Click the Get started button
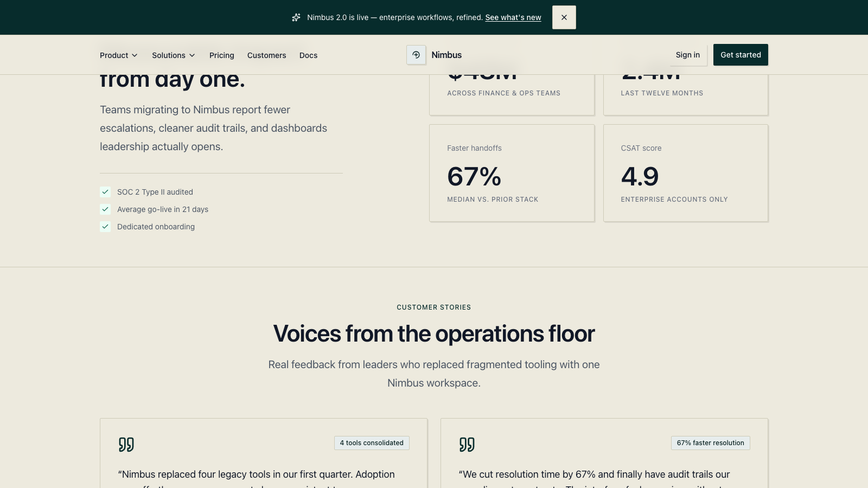The width and height of the screenshot is (868, 488). tap(741, 55)
